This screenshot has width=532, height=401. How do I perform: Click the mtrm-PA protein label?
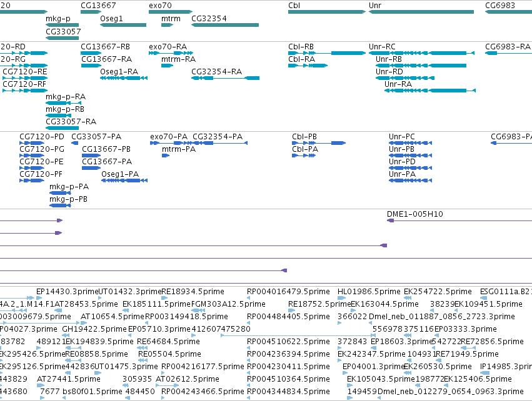(179, 149)
